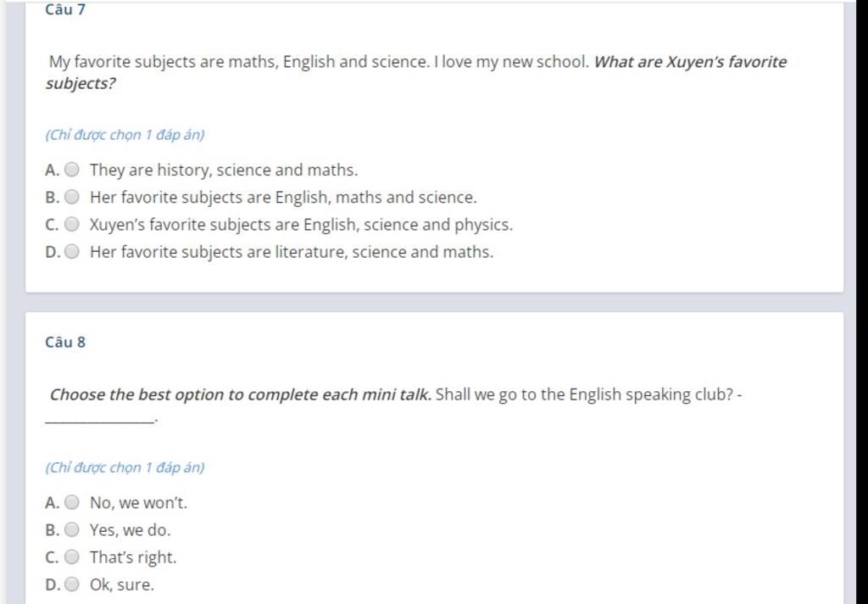Select radio button D for Câu 7
Image resolution: width=868 pixels, height=604 pixels.
72,252
